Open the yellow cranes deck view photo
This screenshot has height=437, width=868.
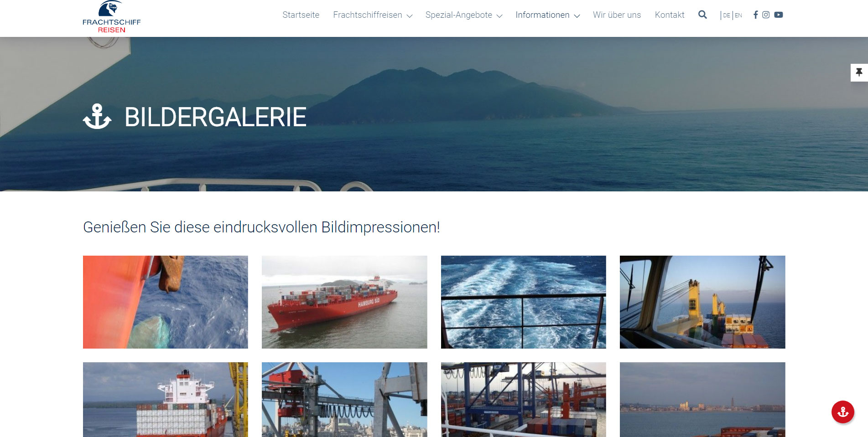(702, 302)
